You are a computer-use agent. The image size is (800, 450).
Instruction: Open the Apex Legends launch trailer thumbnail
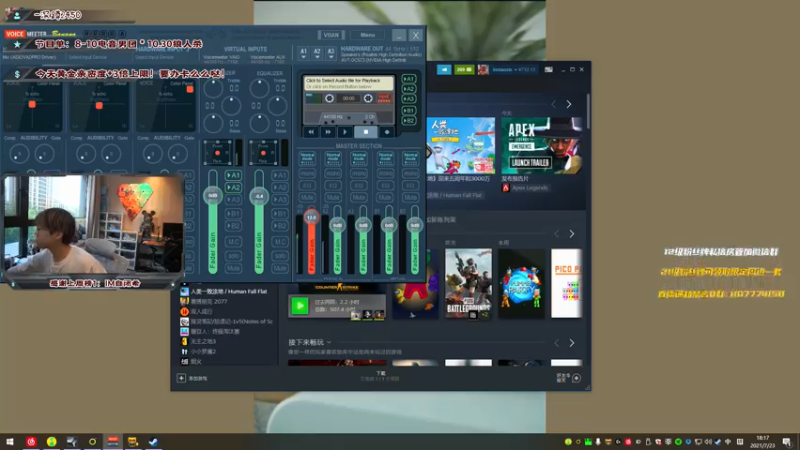pos(541,146)
